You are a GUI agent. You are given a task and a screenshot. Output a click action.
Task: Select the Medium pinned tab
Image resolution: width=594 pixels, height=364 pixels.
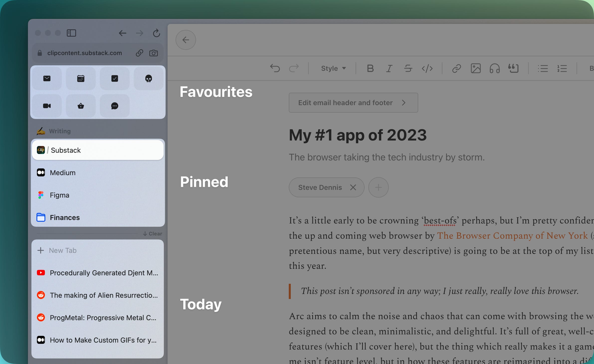(x=98, y=173)
